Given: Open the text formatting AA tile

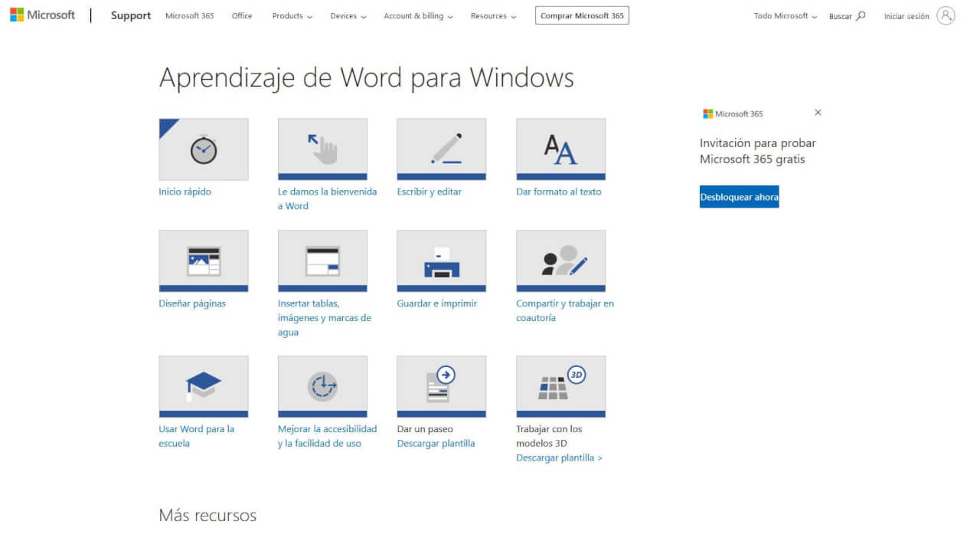Looking at the screenshot, I should [561, 149].
